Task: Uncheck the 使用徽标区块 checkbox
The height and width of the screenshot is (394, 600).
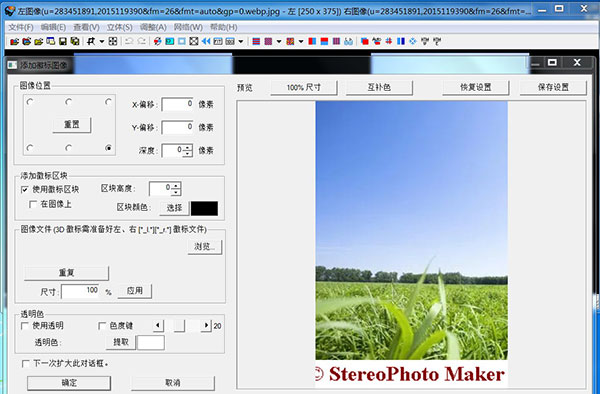Action: [25, 189]
